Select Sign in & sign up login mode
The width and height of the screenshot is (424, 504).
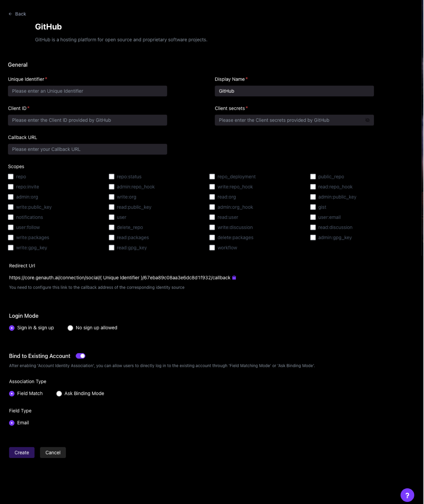coord(12,328)
